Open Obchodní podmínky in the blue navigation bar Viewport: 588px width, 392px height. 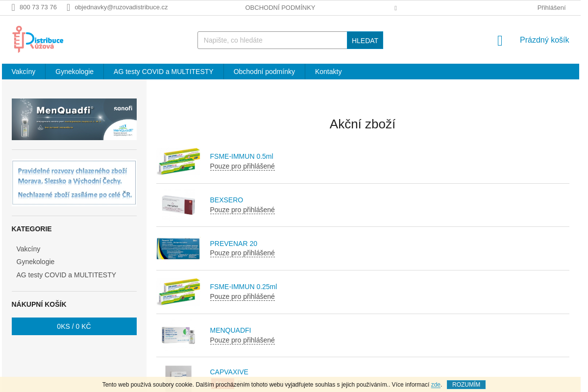264,72
